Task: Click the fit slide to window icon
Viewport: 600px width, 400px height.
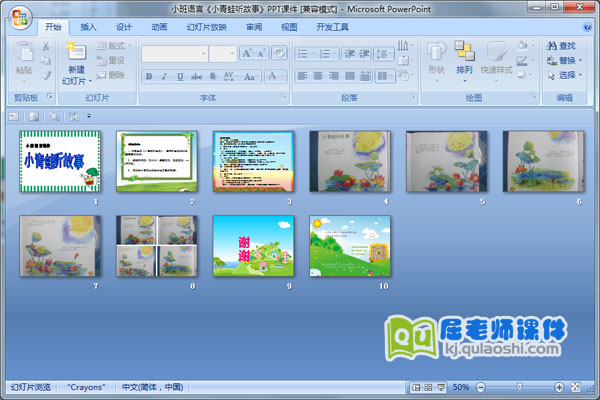Action: pos(576,387)
